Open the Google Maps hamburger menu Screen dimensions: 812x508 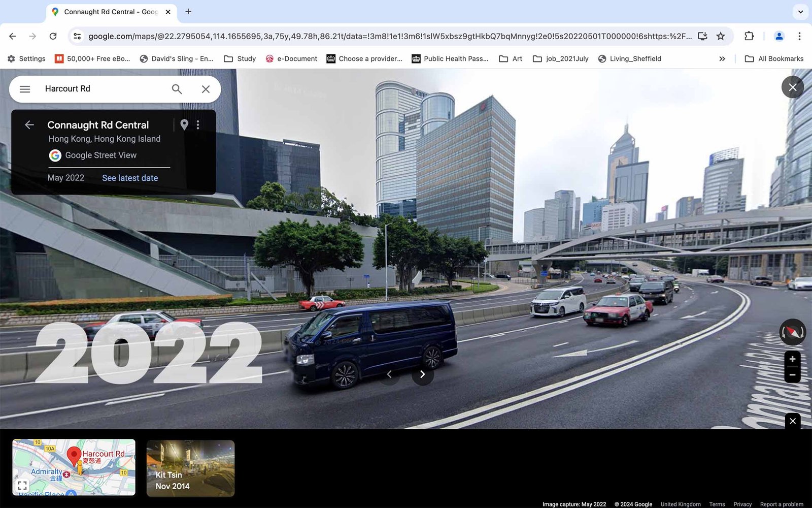coord(25,89)
